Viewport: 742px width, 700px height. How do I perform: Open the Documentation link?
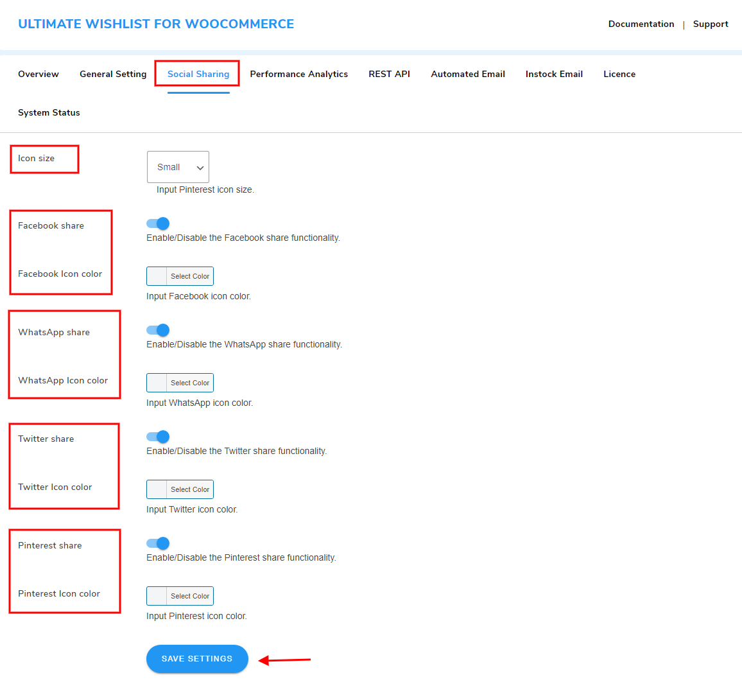coord(641,24)
